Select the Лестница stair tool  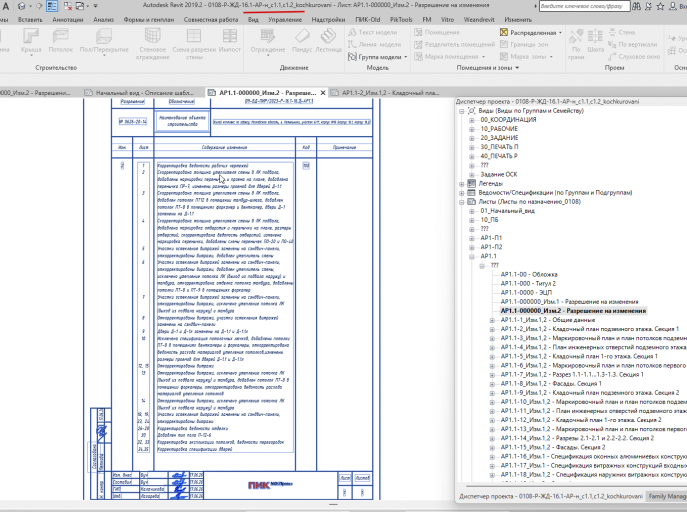(328, 42)
